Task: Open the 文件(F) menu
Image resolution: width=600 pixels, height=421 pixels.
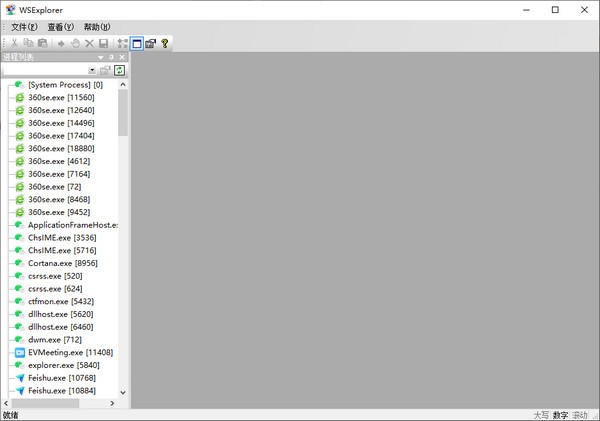Action: (24, 26)
